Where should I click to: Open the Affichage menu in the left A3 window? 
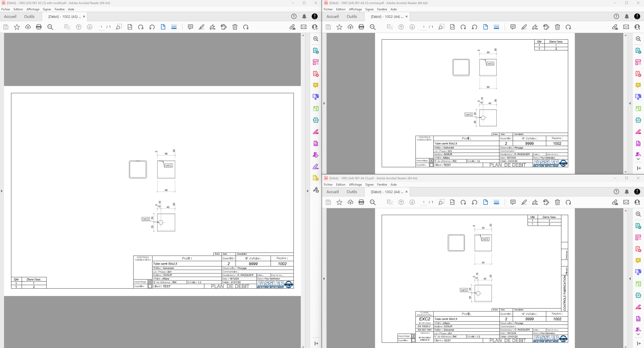[x=33, y=9]
